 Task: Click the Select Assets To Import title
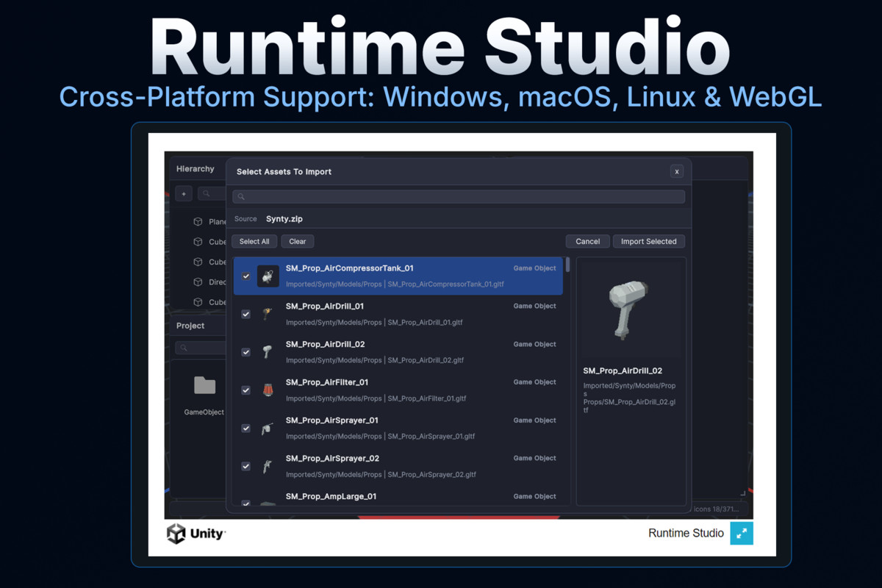pos(284,171)
